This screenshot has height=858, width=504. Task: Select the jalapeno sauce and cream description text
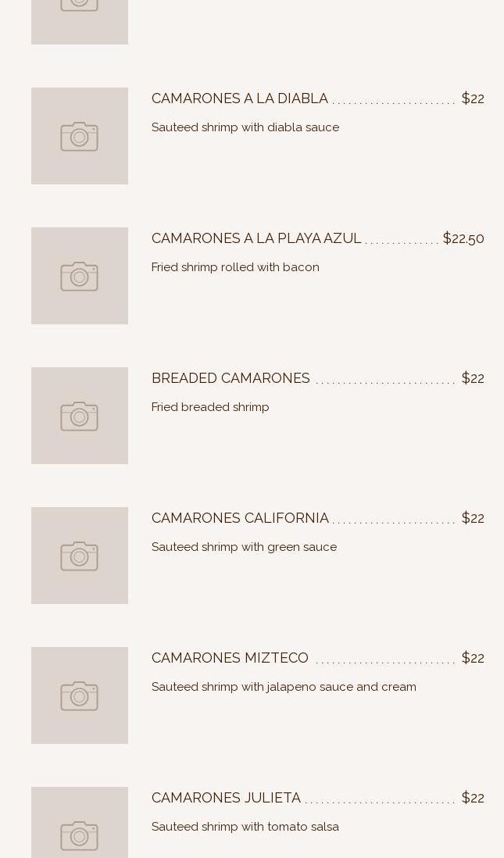(284, 687)
